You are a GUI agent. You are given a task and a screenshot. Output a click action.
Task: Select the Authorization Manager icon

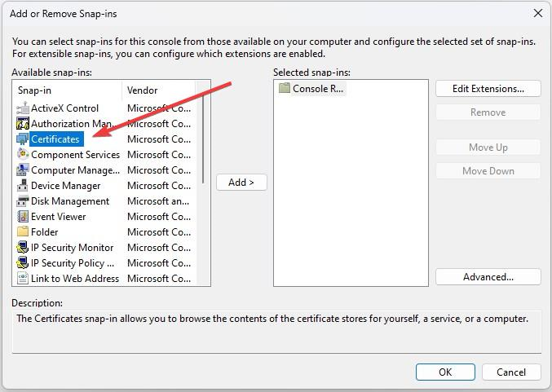pos(23,124)
